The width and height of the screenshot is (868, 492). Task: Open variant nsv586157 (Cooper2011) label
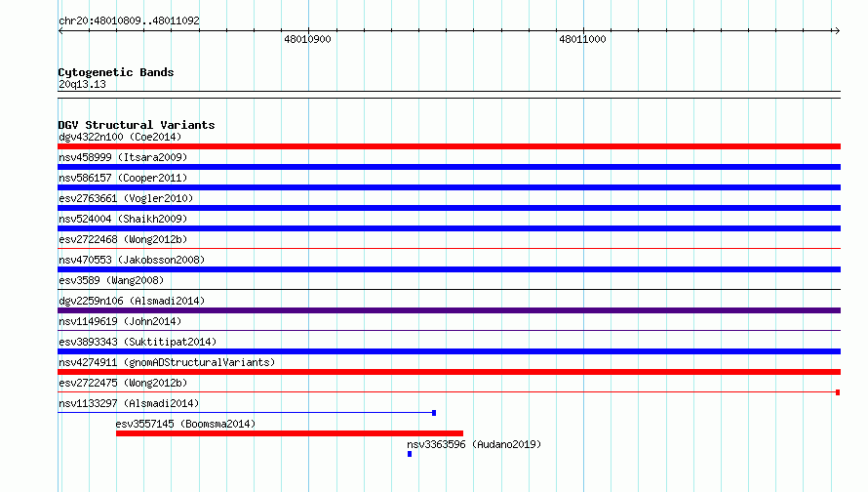(123, 178)
